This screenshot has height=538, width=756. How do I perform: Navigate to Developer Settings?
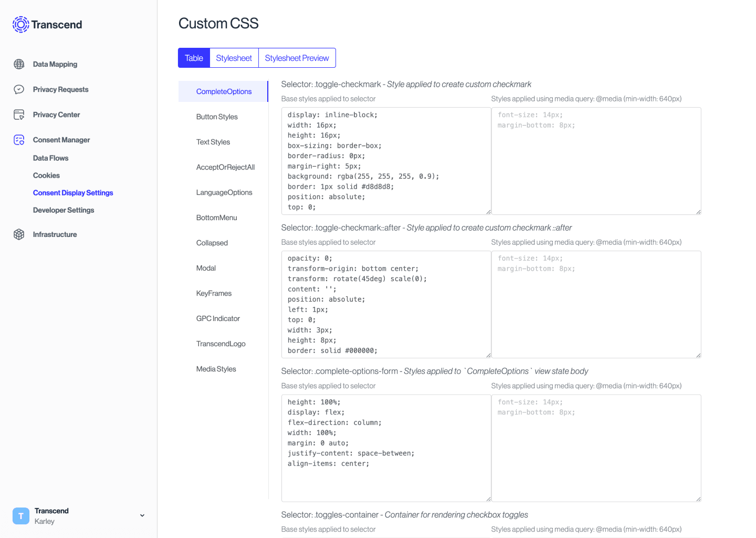(63, 210)
